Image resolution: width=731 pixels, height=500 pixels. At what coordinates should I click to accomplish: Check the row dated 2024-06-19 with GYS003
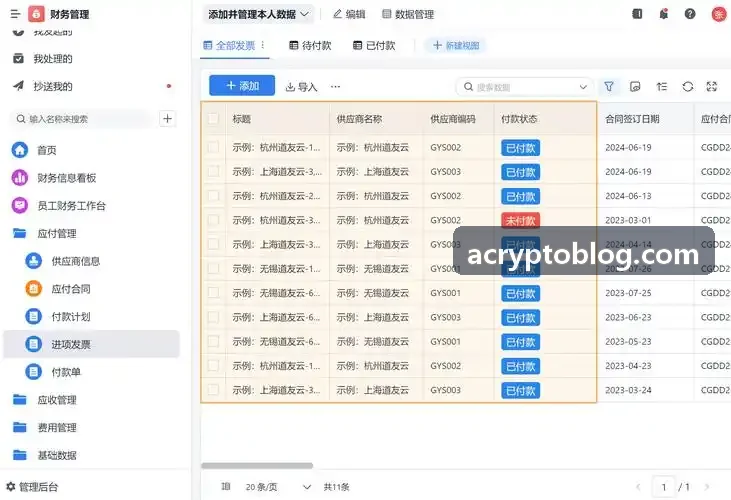coord(213,171)
